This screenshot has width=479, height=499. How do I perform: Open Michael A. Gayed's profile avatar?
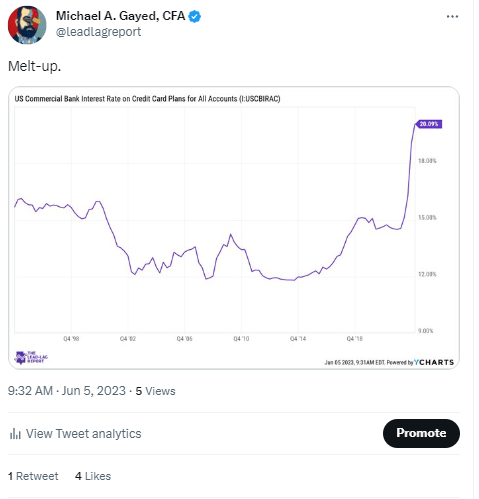point(27,25)
